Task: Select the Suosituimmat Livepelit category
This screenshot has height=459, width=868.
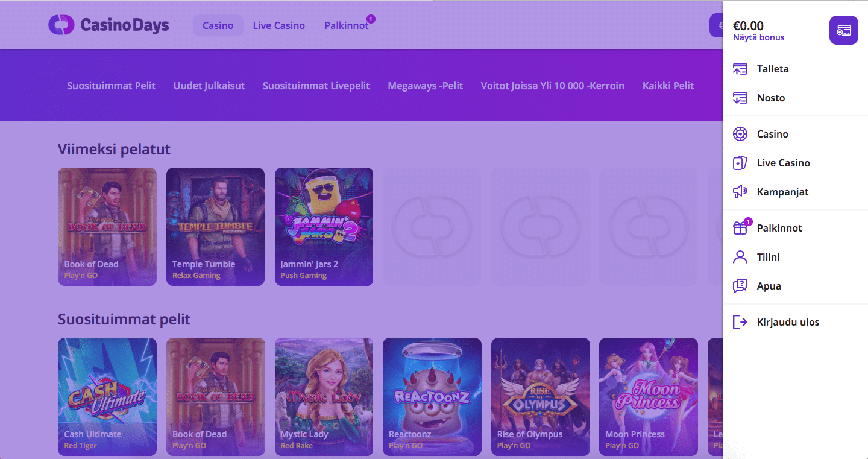Action: click(x=316, y=86)
